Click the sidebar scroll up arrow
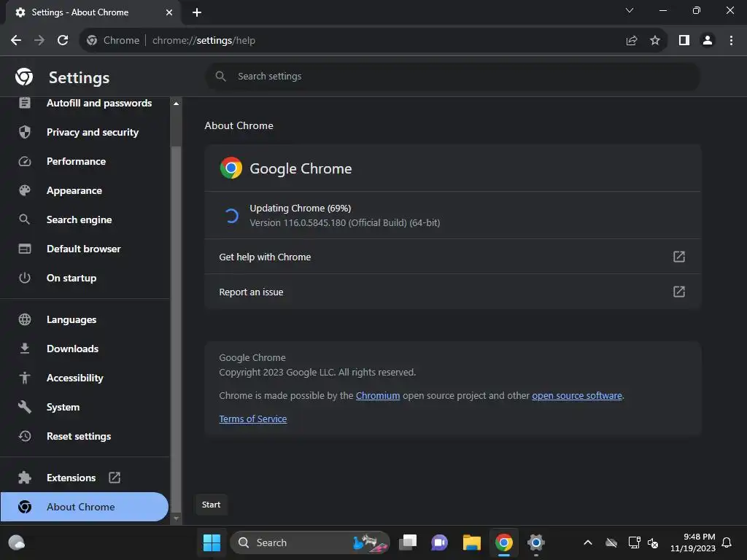The width and height of the screenshot is (747, 560). [177, 104]
